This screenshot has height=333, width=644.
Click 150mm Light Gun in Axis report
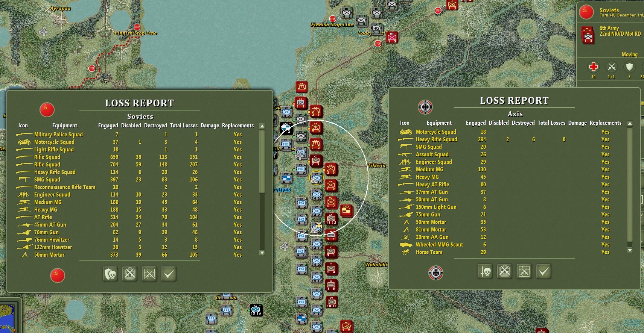(x=436, y=207)
